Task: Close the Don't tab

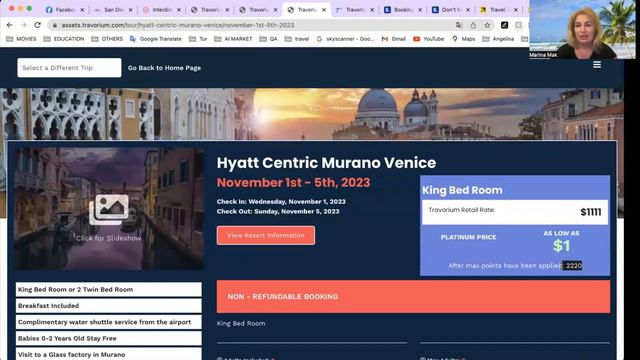Action: coord(468,10)
